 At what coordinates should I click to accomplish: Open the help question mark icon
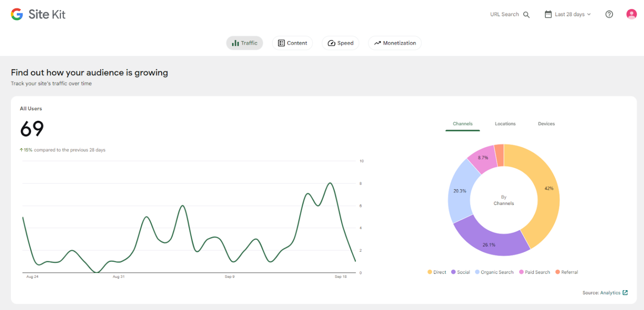pos(609,14)
